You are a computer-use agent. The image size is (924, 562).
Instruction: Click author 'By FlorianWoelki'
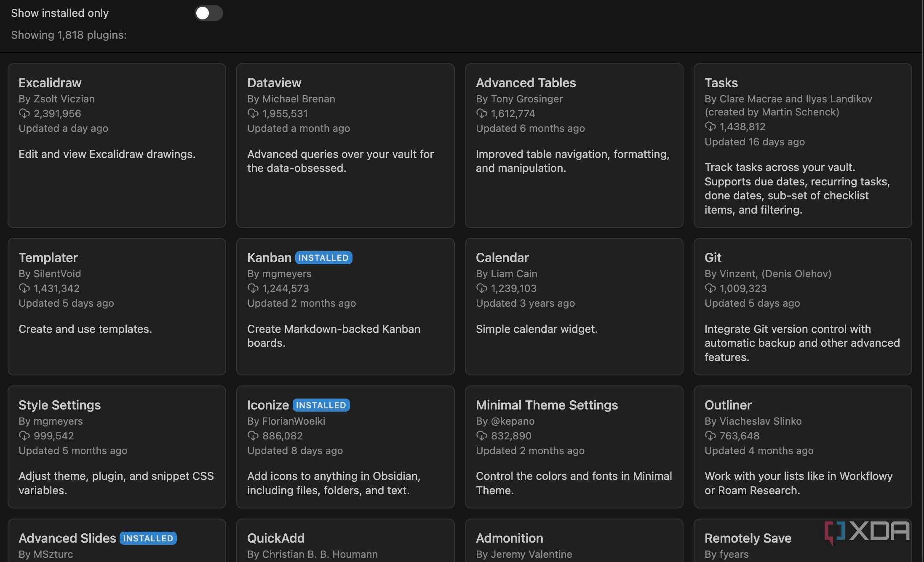[x=286, y=421]
